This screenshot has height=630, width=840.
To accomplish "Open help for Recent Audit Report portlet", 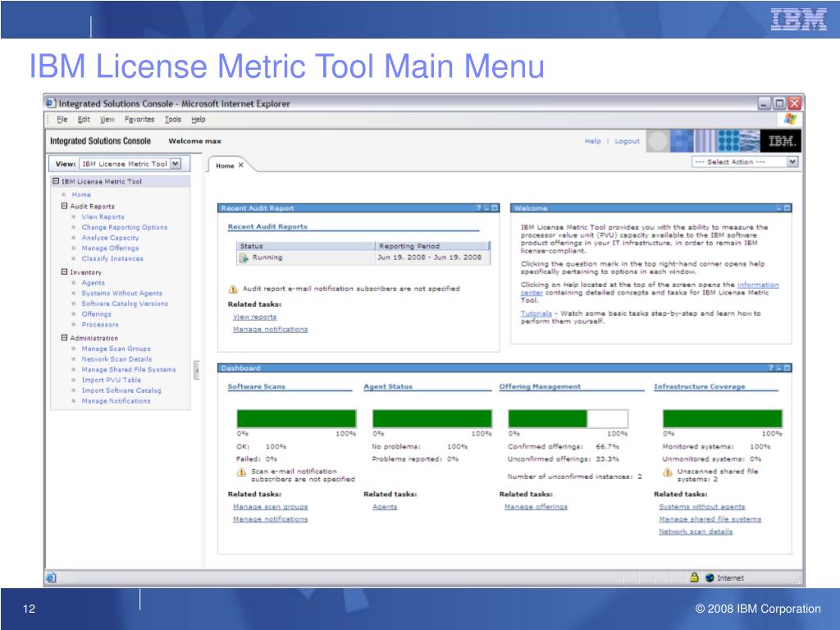I will [x=479, y=208].
